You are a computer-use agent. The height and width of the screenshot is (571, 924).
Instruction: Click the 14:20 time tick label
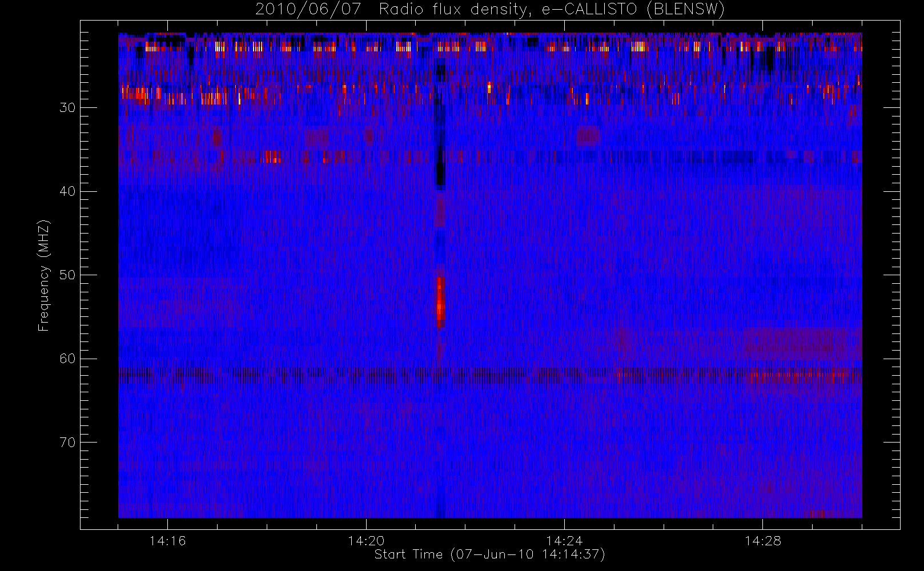point(366,541)
